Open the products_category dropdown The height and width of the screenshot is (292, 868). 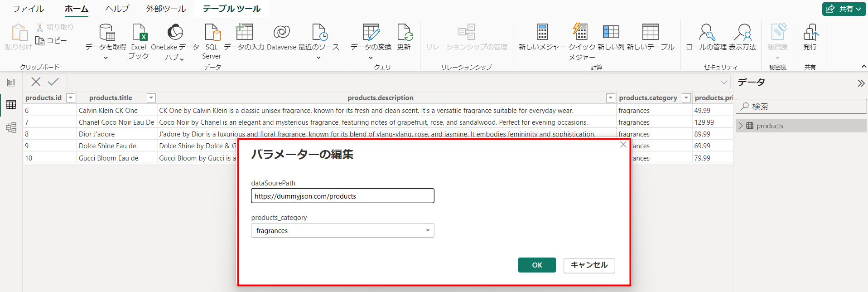click(427, 231)
